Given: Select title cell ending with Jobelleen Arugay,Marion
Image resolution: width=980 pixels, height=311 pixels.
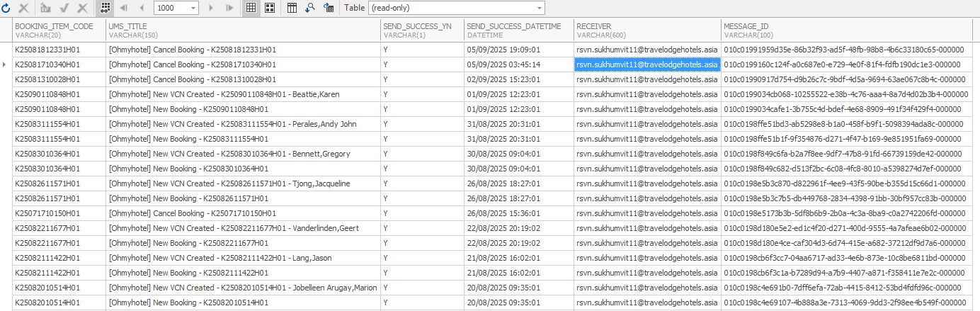Looking at the screenshot, I should click(244, 288).
